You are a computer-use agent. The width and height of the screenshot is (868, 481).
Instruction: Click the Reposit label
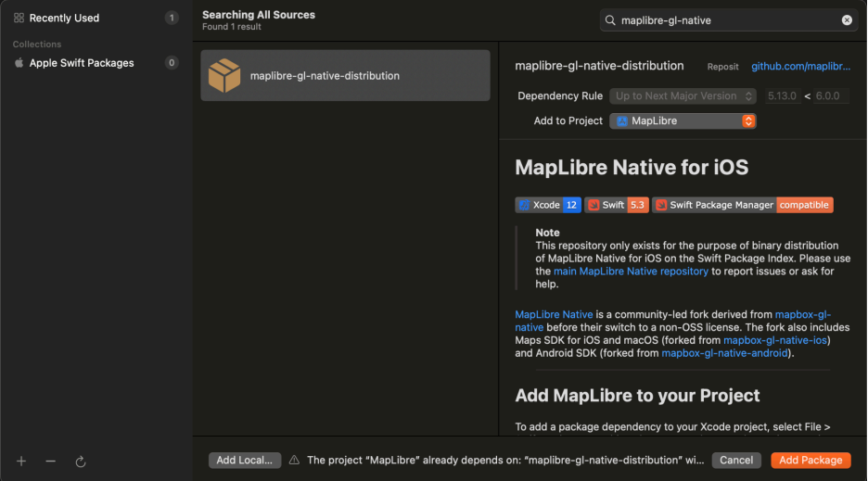[x=723, y=67]
